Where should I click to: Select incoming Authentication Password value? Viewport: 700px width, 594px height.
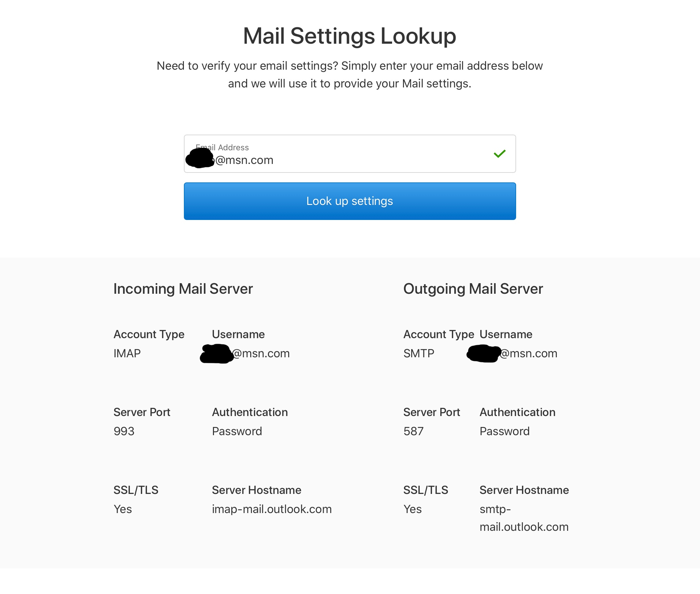click(237, 431)
